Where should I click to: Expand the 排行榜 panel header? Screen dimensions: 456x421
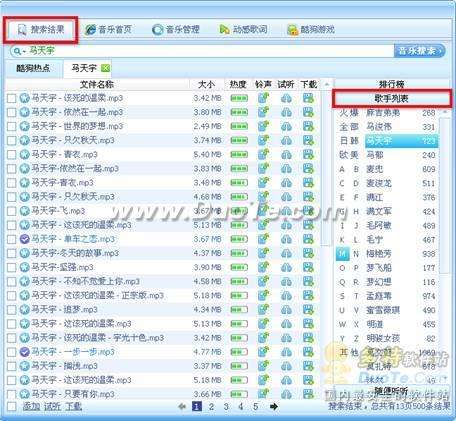(391, 84)
